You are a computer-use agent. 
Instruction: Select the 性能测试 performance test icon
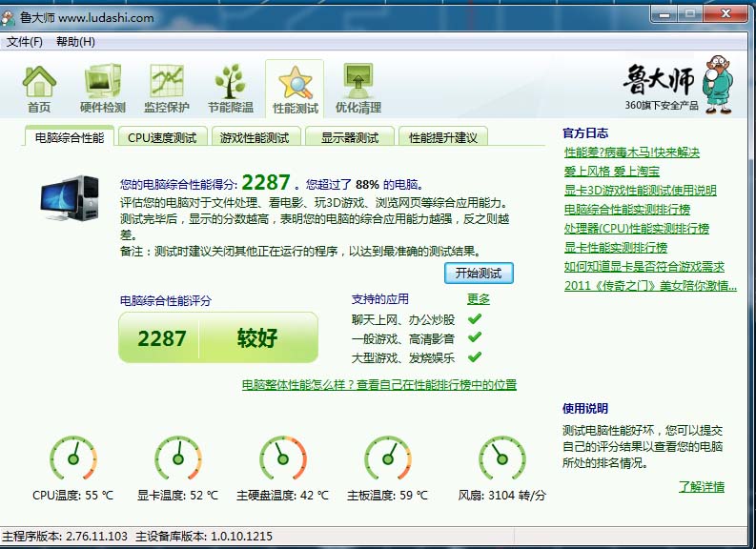tap(296, 90)
